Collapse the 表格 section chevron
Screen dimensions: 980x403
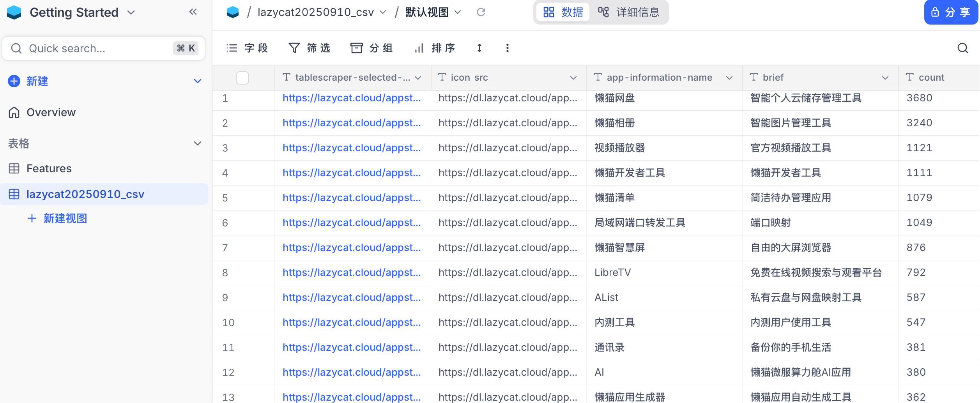tap(198, 143)
